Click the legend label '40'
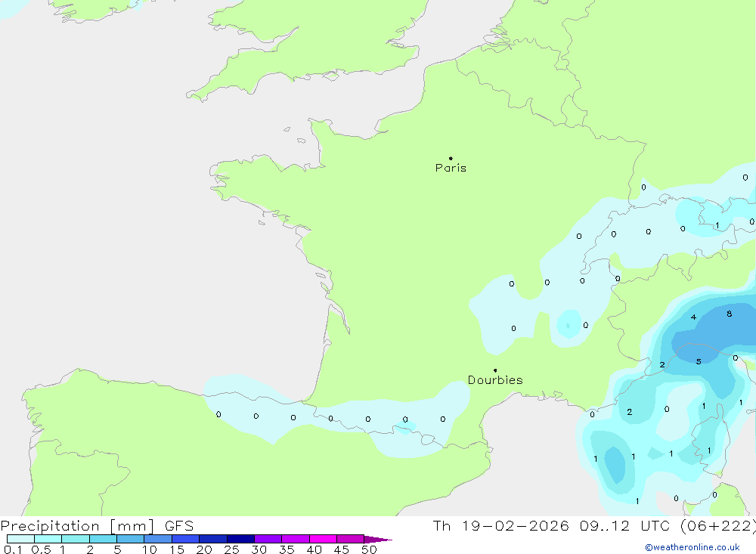 (x=314, y=549)
